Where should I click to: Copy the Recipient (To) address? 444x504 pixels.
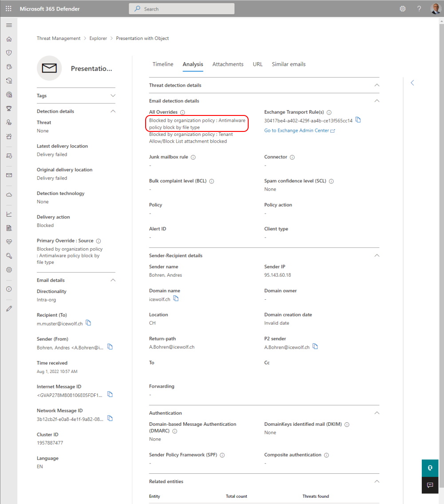[x=88, y=323]
